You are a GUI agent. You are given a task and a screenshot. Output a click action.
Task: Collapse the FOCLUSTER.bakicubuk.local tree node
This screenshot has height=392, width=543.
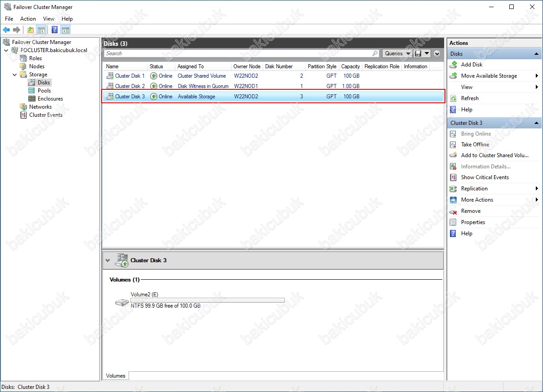tap(6, 50)
